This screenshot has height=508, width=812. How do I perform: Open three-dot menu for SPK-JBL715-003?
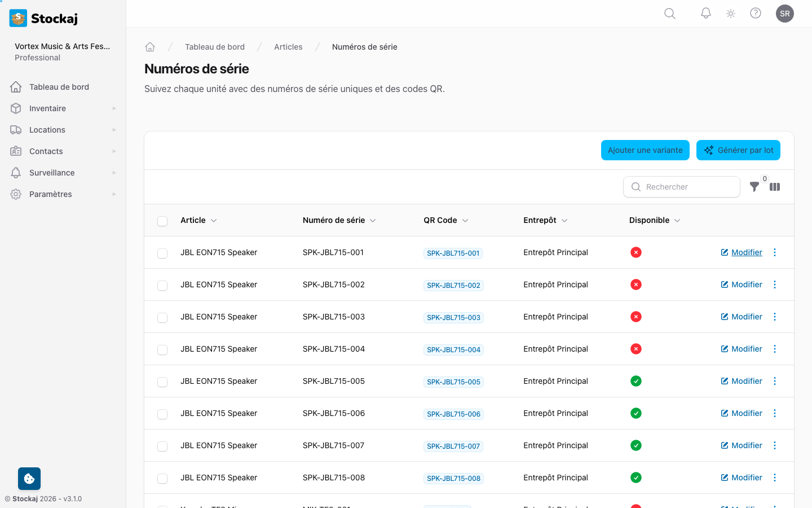pyautogui.click(x=775, y=317)
